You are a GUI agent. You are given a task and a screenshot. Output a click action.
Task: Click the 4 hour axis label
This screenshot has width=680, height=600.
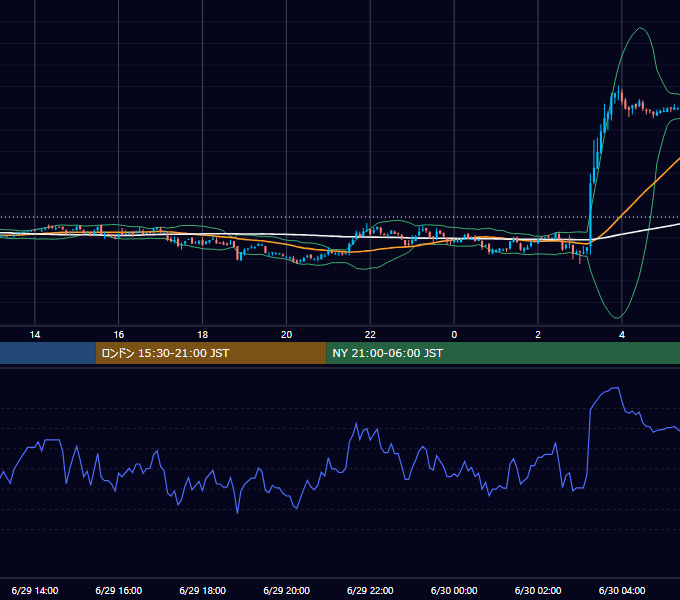click(622, 335)
